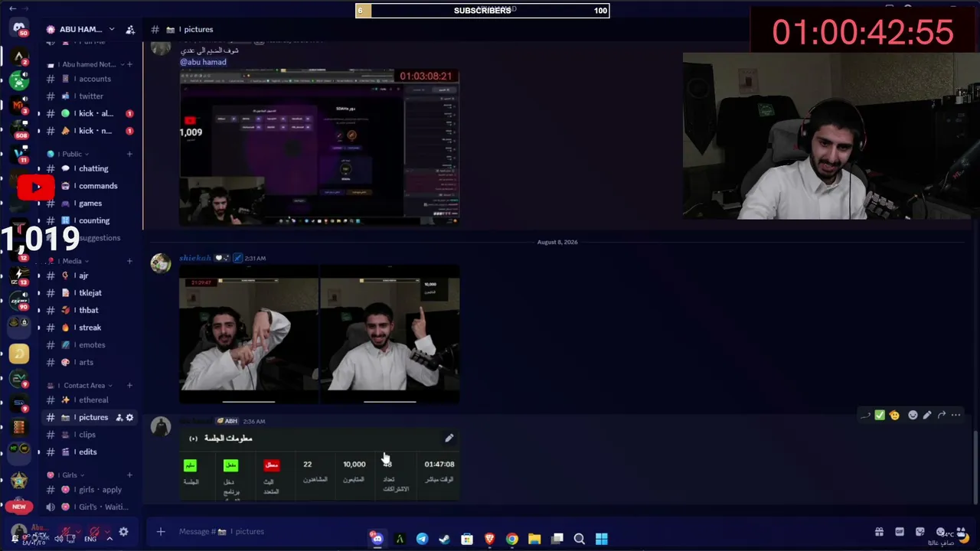Viewport: 980px width, 551px height.
Task: Open the counting channel
Action: tap(90, 220)
